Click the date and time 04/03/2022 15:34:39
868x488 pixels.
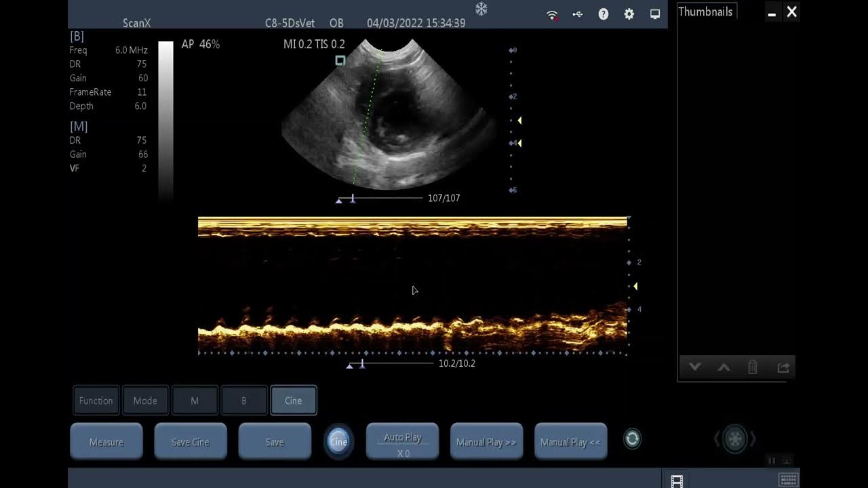click(x=416, y=23)
